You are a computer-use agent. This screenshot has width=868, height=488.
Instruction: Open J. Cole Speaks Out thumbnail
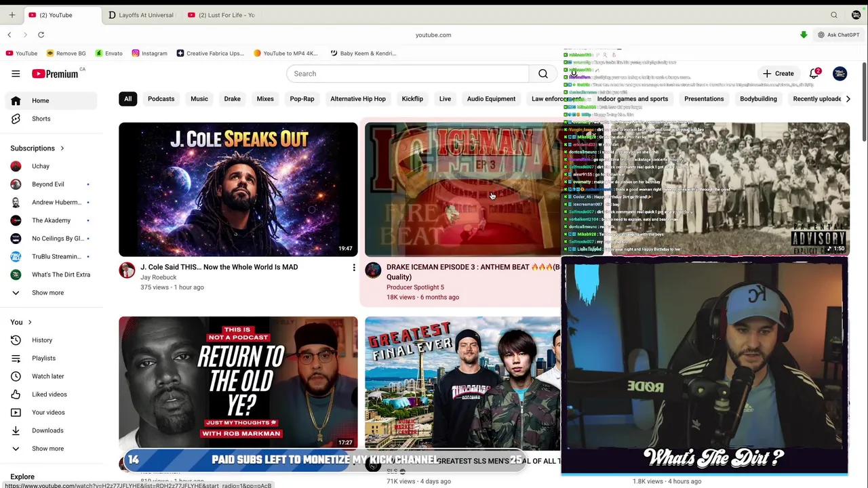click(238, 189)
